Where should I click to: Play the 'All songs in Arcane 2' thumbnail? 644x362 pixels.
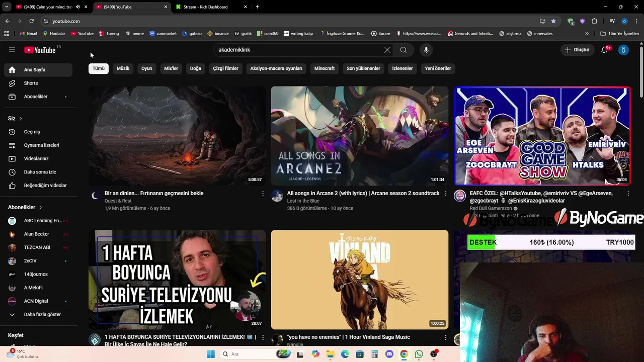tap(360, 136)
